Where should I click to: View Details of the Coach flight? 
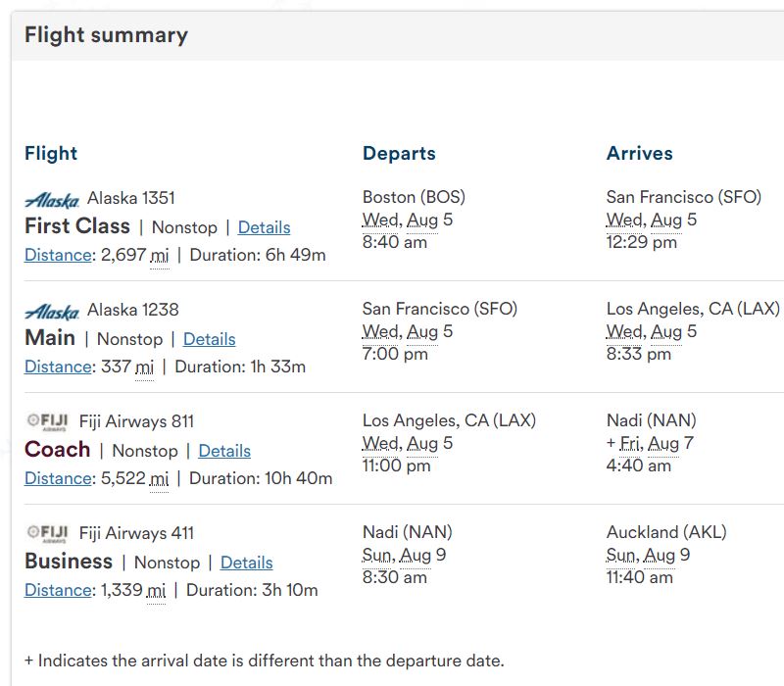[224, 451]
